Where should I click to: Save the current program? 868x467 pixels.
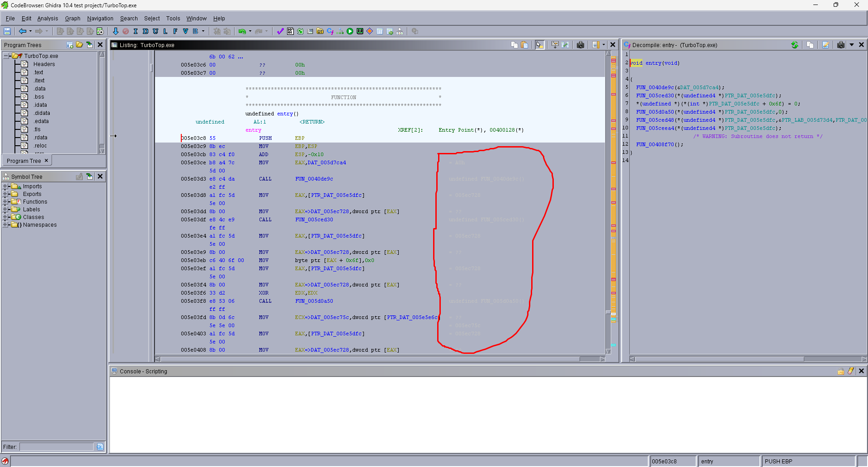pos(7,31)
